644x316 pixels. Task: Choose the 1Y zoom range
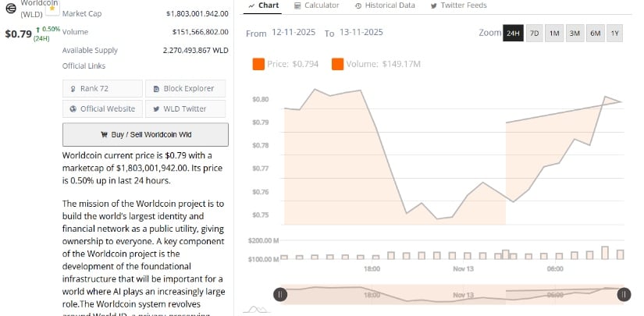(x=615, y=34)
